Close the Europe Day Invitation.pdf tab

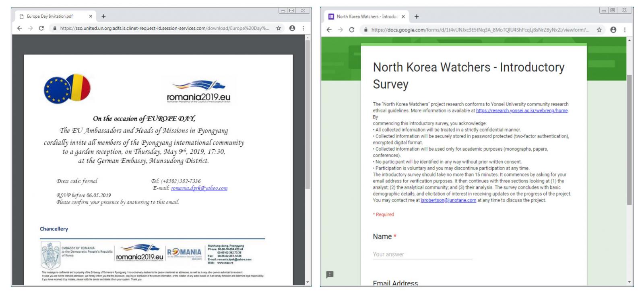[91, 16]
